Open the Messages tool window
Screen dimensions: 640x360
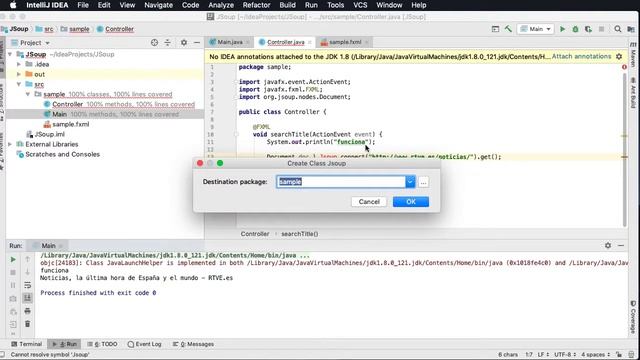coord(193,344)
